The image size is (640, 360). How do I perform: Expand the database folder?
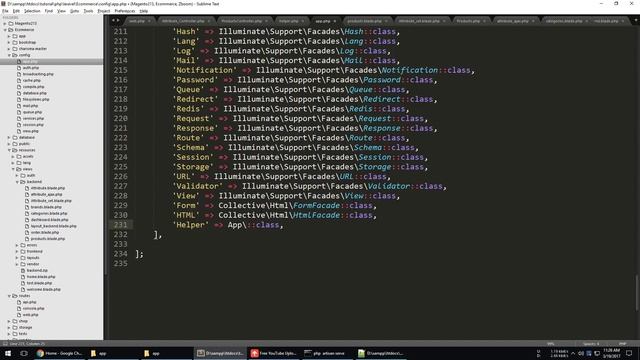pos(9,138)
